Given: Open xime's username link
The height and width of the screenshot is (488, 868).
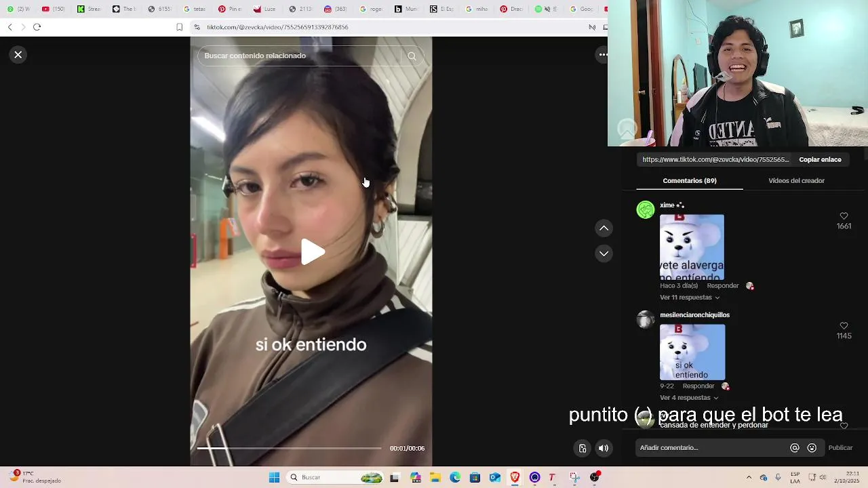Looking at the screenshot, I should tap(672, 205).
